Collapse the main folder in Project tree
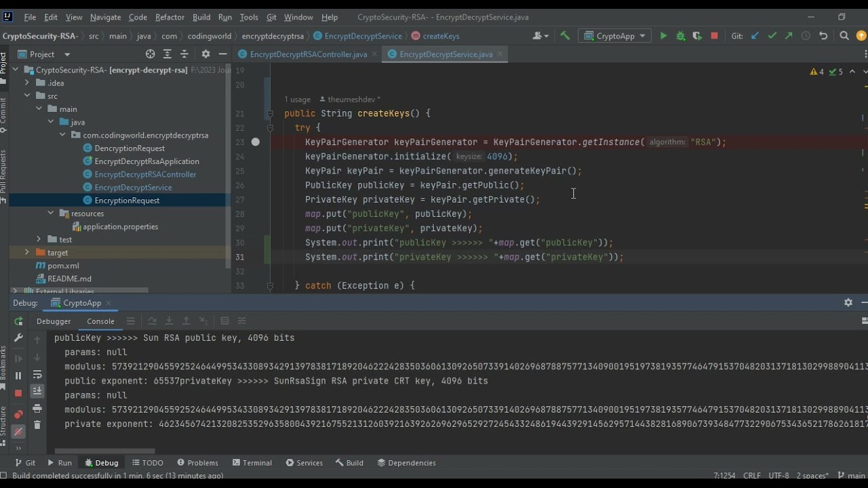Screen dimensions: 868x488 (x=39, y=108)
